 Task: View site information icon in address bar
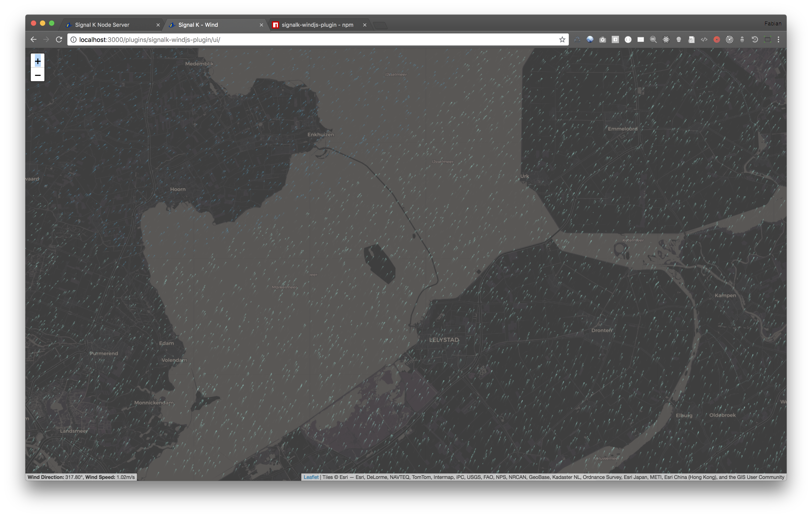[x=73, y=39]
